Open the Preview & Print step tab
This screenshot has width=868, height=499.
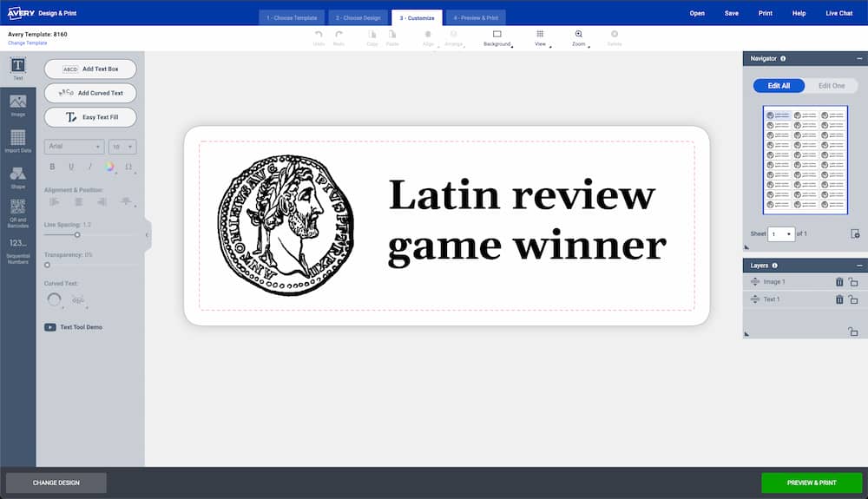pos(475,17)
